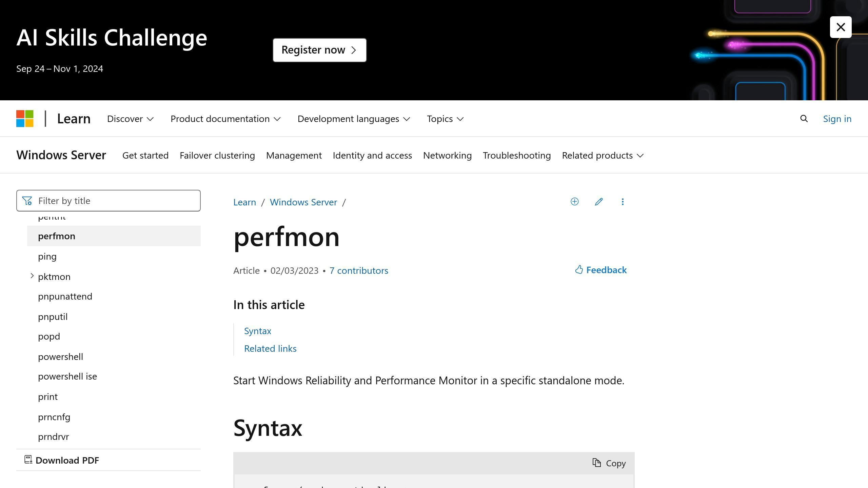The height and width of the screenshot is (488, 868).
Task: Select powershell in the sidebar
Action: (x=114, y=357)
